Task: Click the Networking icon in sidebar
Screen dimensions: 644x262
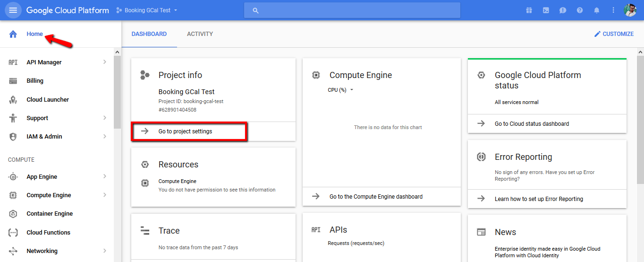Action: pyautogui.click(x=13, y=251)
